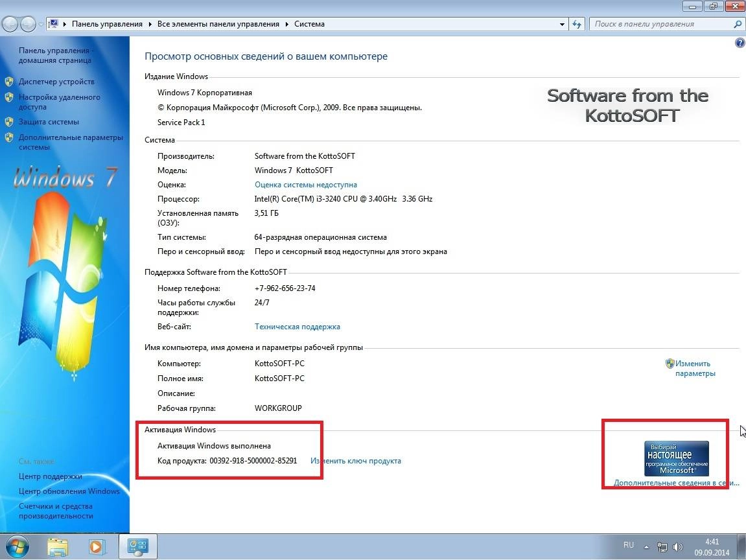Open Windows Explorer from the taskbar
The width and height of the screenshot is (746, 560).
coord(58,547)
